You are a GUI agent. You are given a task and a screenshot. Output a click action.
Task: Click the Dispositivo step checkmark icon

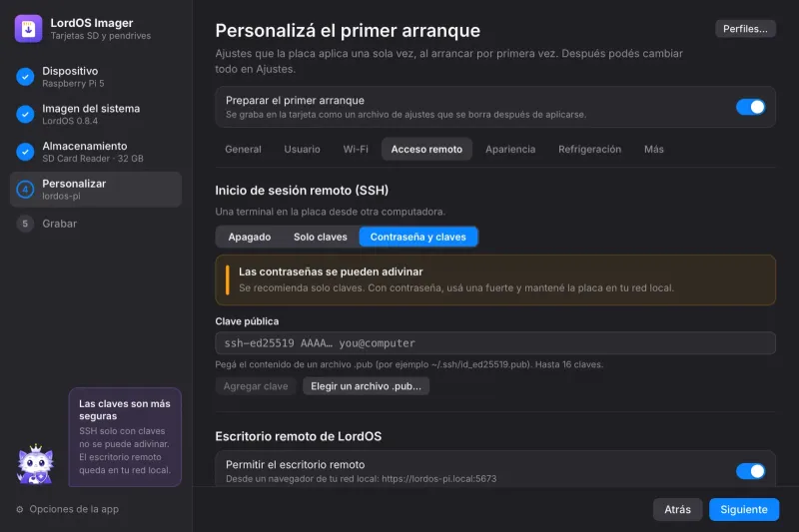coord(25,77)
